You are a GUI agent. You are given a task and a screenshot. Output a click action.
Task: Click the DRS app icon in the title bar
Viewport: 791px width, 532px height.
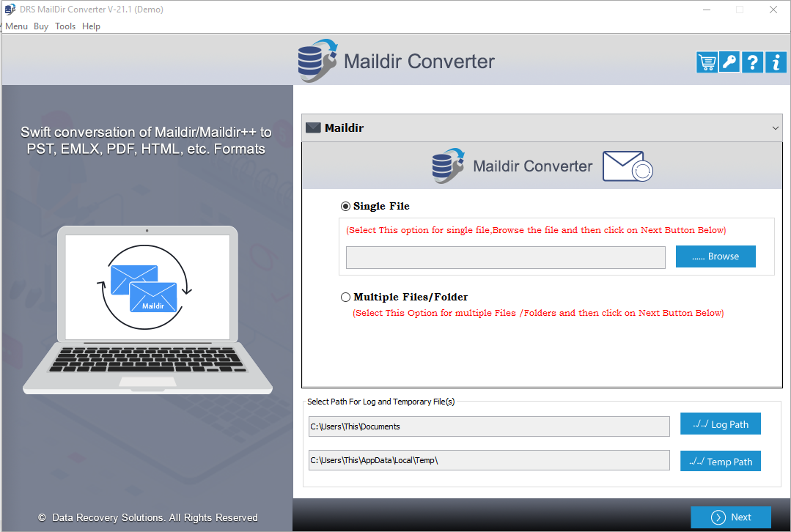pos(10,9)
